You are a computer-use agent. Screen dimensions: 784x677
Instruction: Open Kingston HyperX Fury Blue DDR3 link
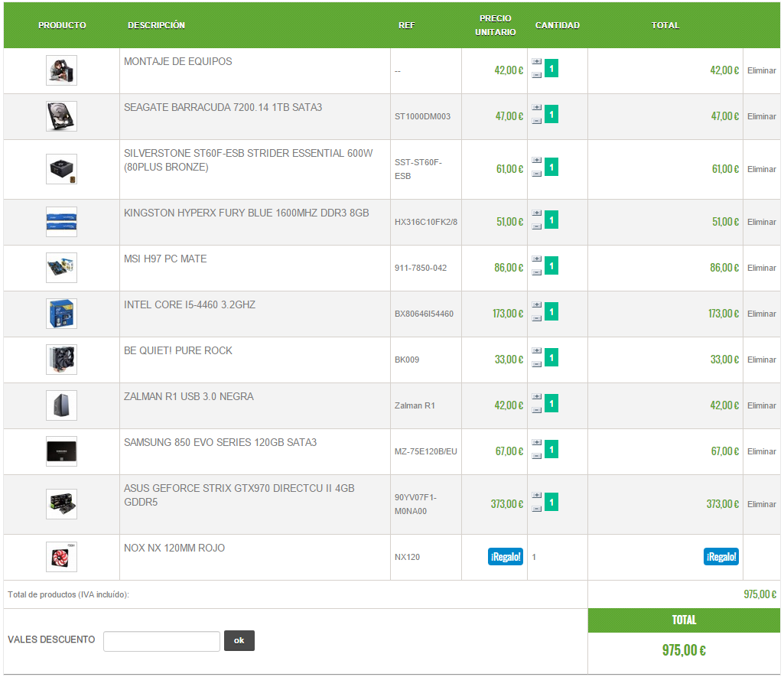tap(246, 213)
